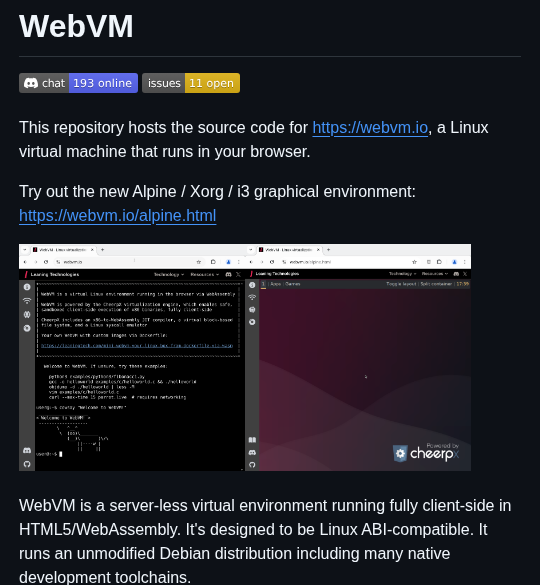
Task: Follow the https://webvm.io link
Action: pos(370,128)
